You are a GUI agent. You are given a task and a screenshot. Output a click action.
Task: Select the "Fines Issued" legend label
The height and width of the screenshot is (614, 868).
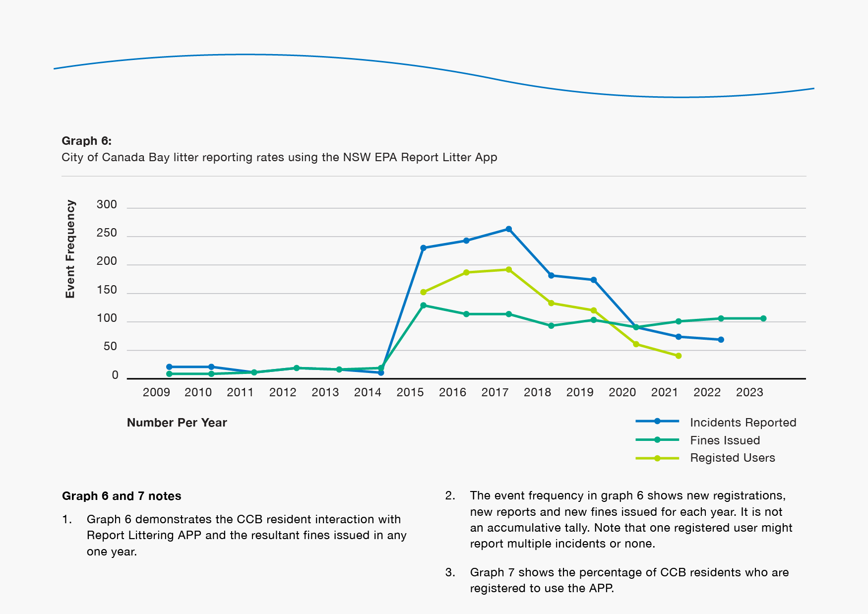point(725,440)
